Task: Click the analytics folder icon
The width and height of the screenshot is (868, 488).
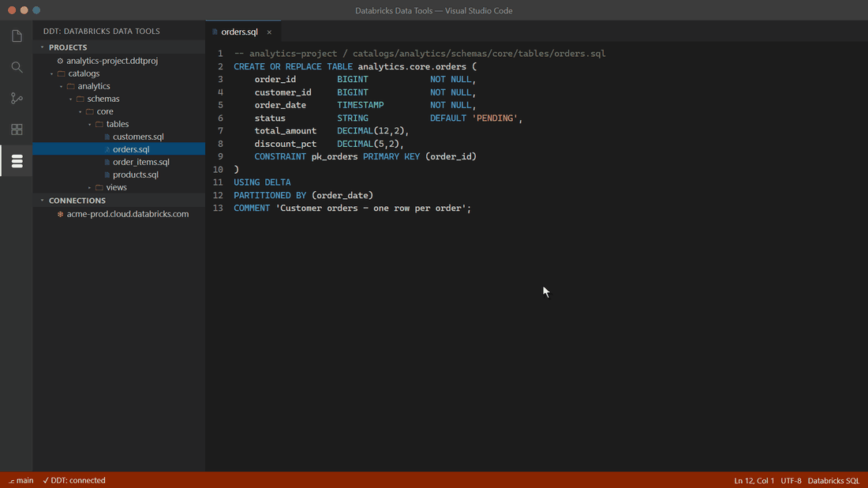Action: (x=71, y=86)
